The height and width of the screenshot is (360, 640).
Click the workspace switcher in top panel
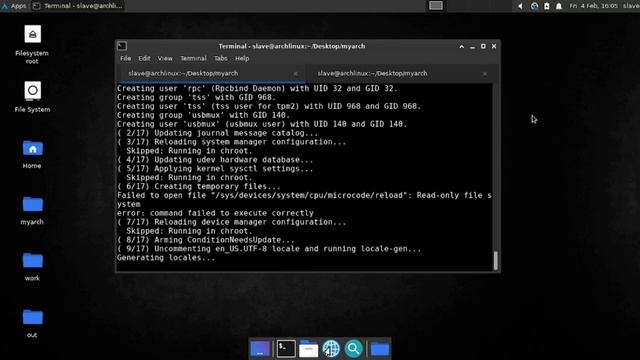[x=436, y=6]
